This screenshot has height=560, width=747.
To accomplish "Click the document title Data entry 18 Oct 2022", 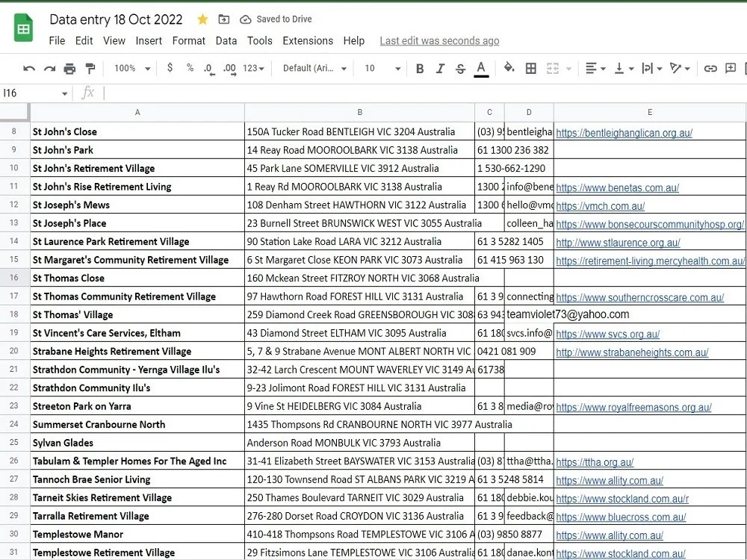I will [x=116, y=19].
